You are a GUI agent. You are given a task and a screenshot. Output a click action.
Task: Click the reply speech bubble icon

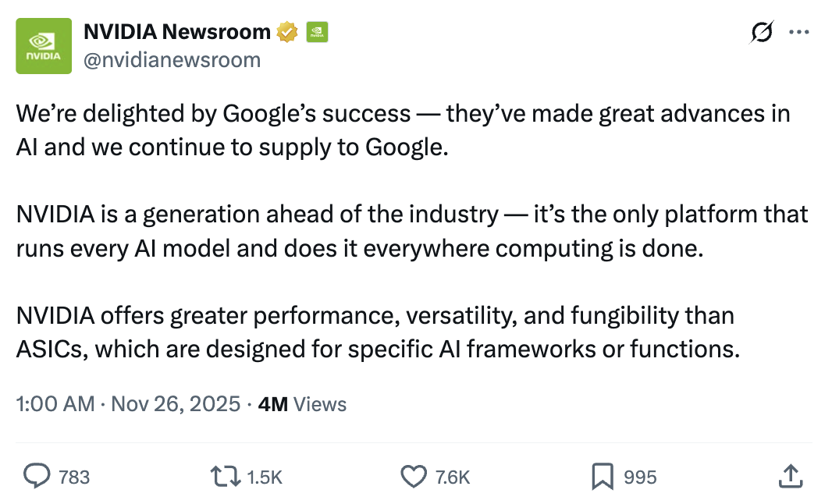(x=36, y=476)
